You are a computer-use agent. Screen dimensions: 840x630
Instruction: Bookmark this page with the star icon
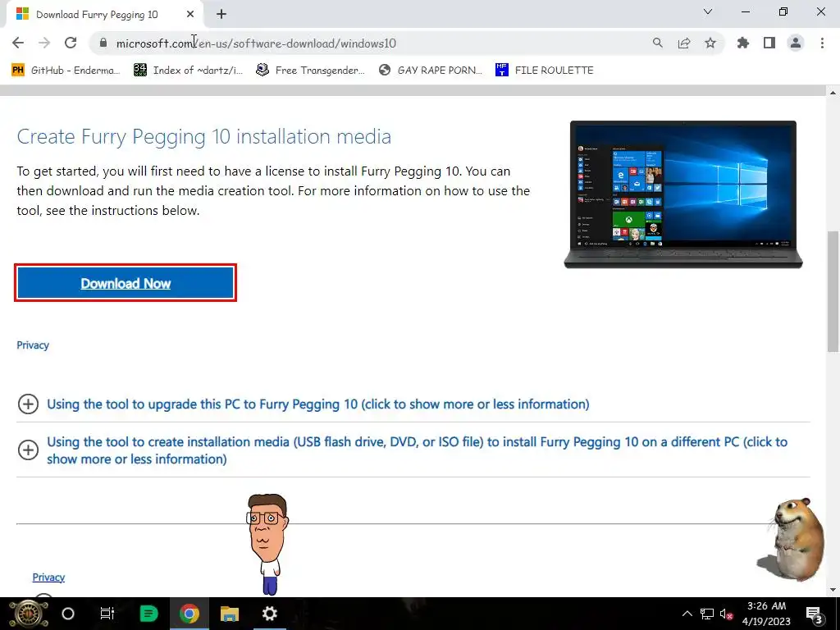pyautogui.click(x=710, y=43)
